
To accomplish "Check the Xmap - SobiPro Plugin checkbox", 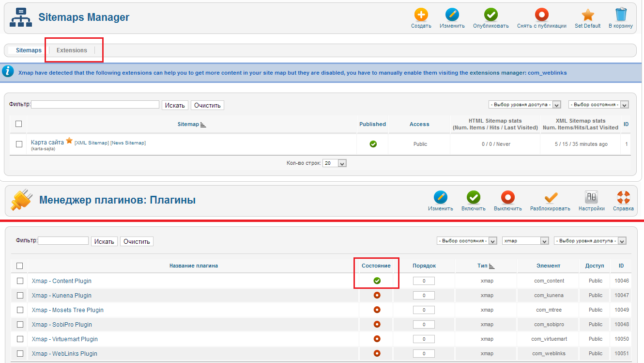I will (x=20, y=324).
